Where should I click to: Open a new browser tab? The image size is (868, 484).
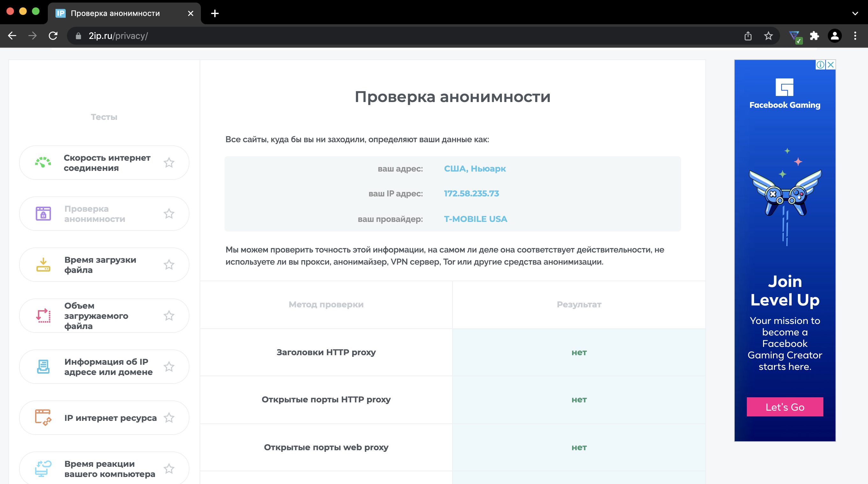coord(215,13)
